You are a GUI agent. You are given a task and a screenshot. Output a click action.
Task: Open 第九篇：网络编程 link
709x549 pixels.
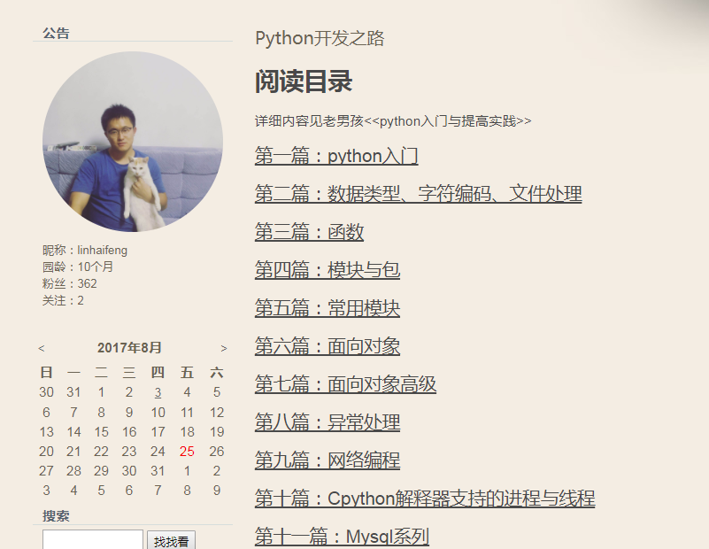(327, 460)
